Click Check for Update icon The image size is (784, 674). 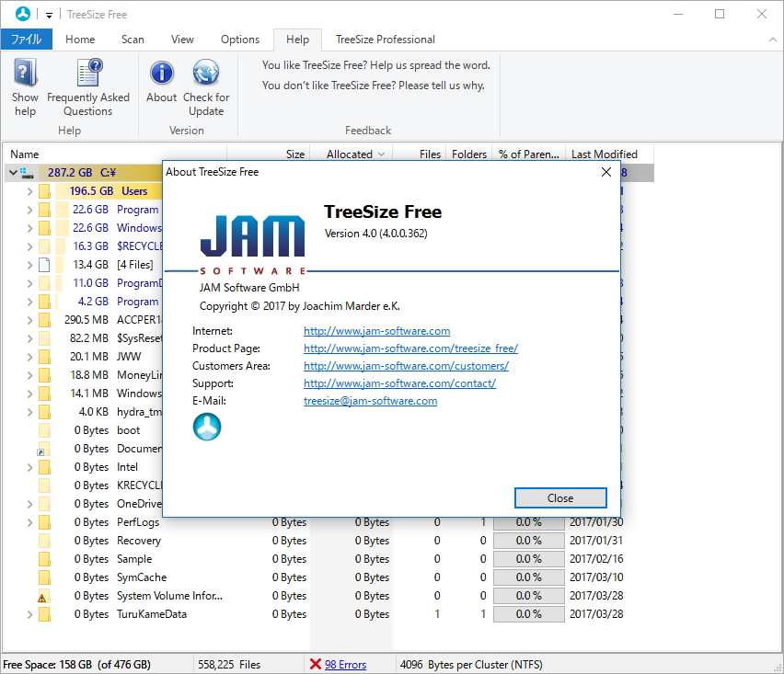point(206,73)
